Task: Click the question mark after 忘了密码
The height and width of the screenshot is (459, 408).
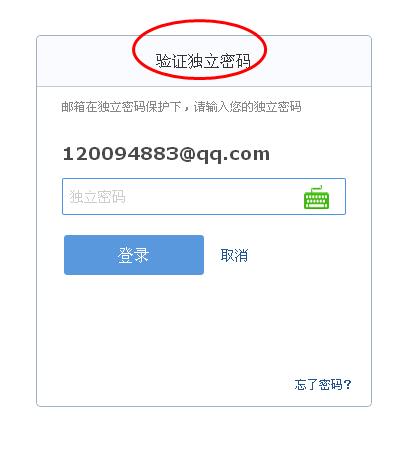Action: [x=347, y=384]
